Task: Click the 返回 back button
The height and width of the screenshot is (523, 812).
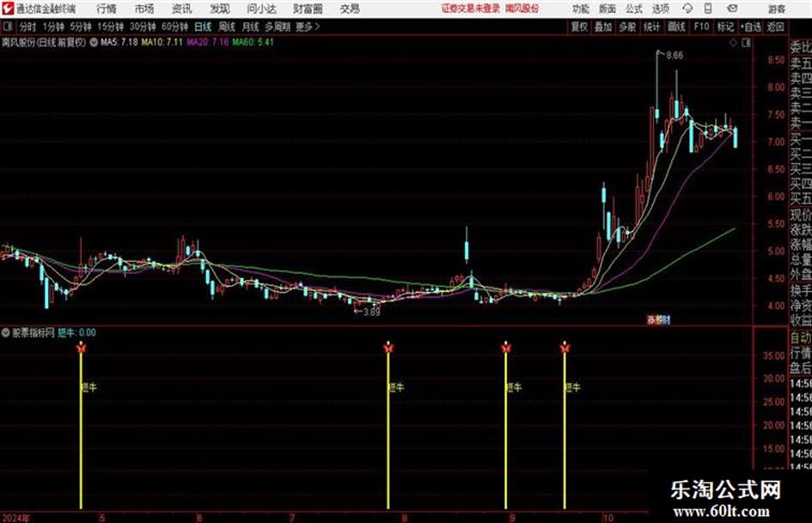Action: click(x=775, y=27)
